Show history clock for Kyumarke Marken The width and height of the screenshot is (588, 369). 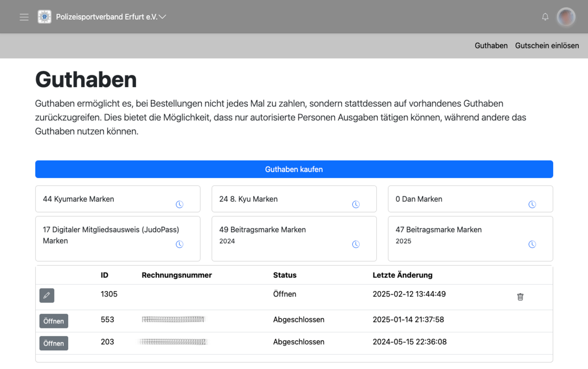179,205
